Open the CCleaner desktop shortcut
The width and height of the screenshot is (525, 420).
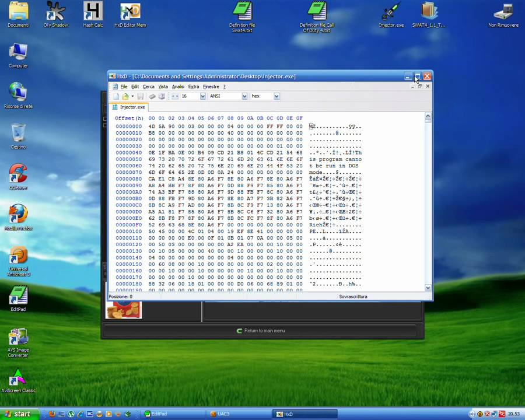(18, 177)
